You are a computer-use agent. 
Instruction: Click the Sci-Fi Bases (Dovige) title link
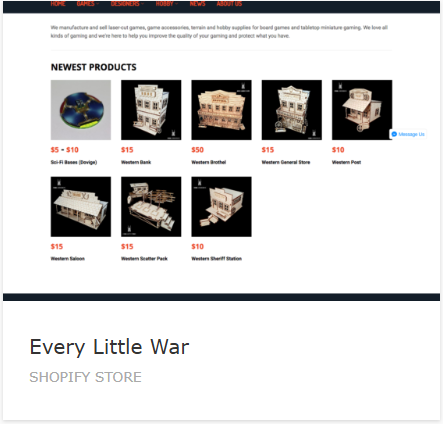click(x=74, y=162)
